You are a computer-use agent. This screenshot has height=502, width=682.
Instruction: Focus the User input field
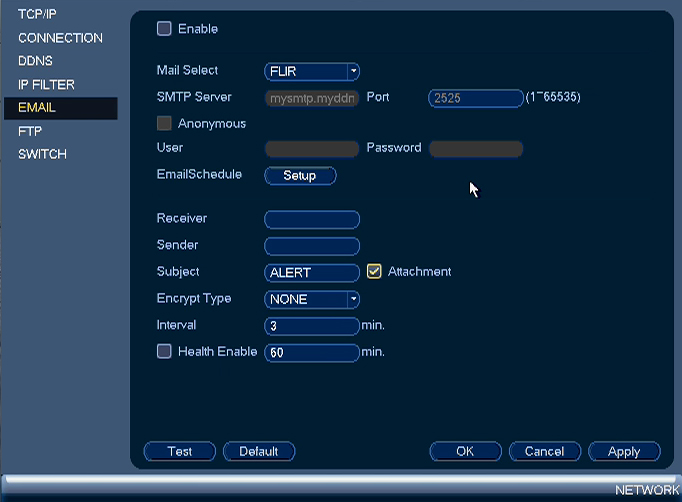tap(312, 149)
